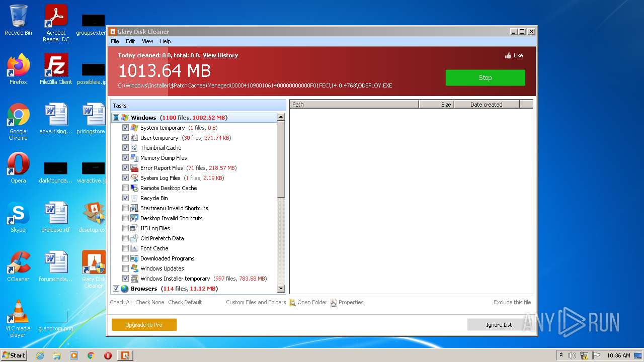Click the Startmenu Invalid Shortcuts icon
Viewport: 644px width, 362px height.
click(x=134, y=208)
